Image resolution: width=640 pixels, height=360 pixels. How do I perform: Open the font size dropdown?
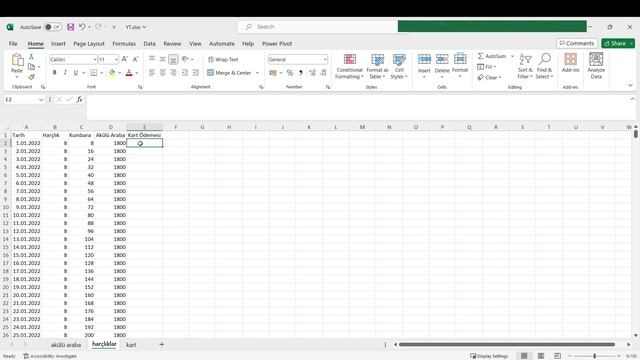(x=116, y=60)
